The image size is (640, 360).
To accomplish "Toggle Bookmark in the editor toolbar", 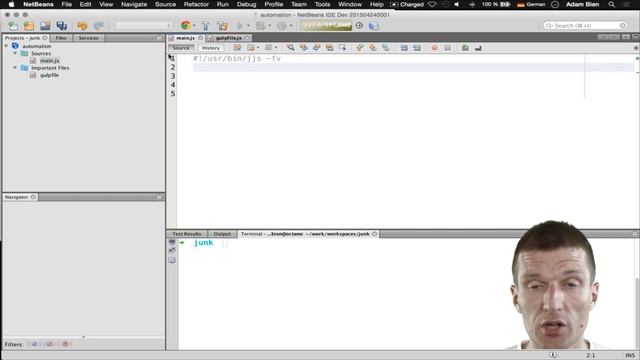I will [x=386, y=48].
